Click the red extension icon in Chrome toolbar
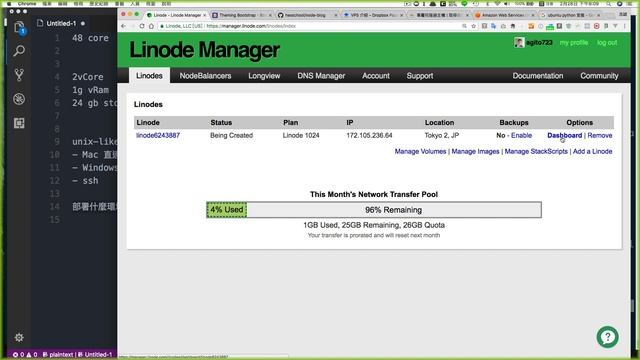Image resolution: width=640 pixels, height=360 pixels. coord(596,26)
